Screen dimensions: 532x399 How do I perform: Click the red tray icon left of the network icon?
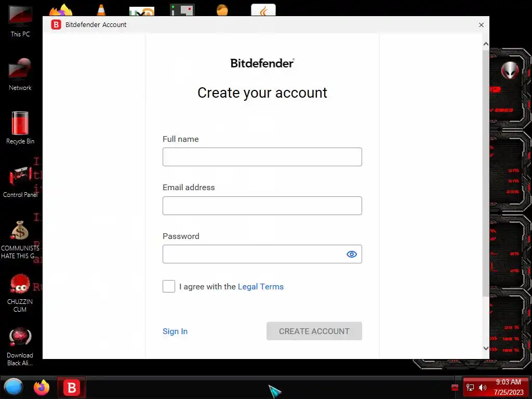pyautogui.click(x=455, y=388)
